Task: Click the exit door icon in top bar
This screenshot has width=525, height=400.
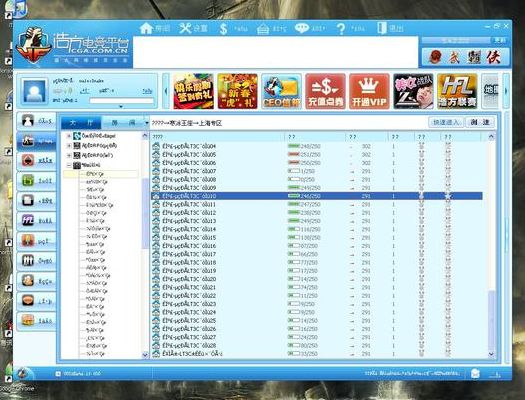Action: click(x=382, y=28)
